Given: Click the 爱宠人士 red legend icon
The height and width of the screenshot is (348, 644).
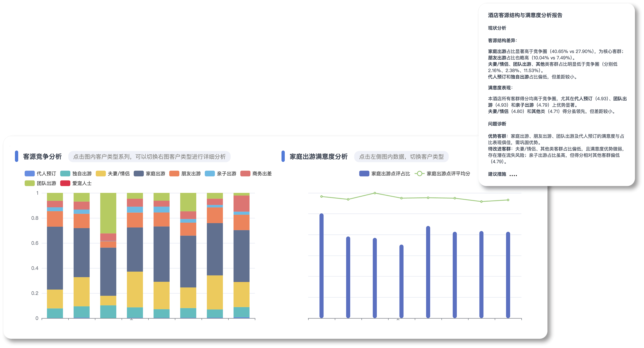Looking at the screenshot, I should (x=65, y=183).
